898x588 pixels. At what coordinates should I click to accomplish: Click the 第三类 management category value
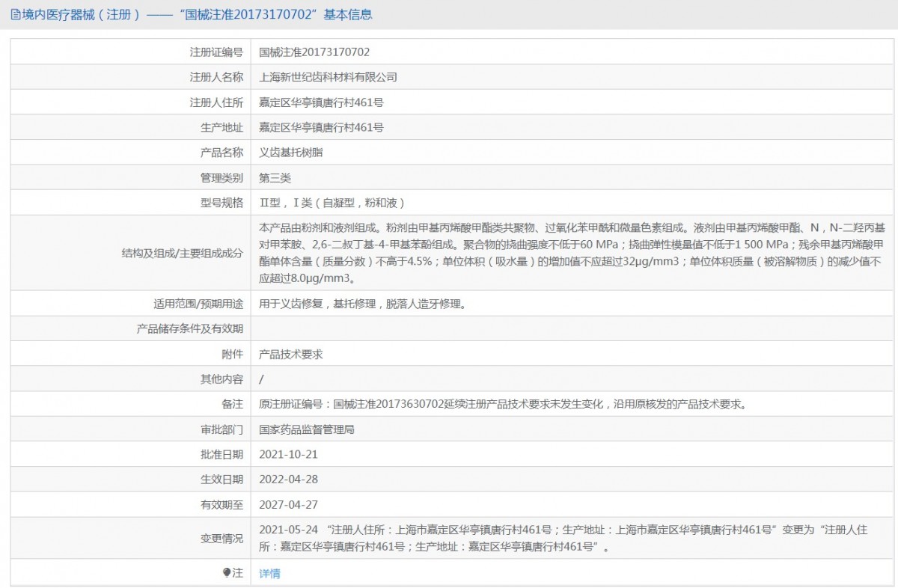[x=275, y=178]
